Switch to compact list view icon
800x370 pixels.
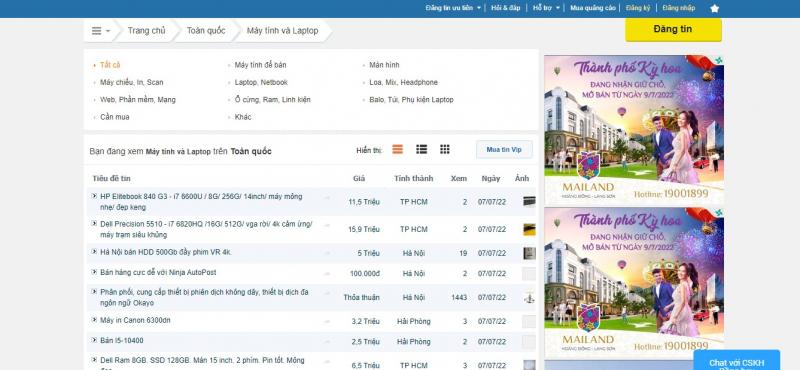pyautogui.click(x=421, y=150)
